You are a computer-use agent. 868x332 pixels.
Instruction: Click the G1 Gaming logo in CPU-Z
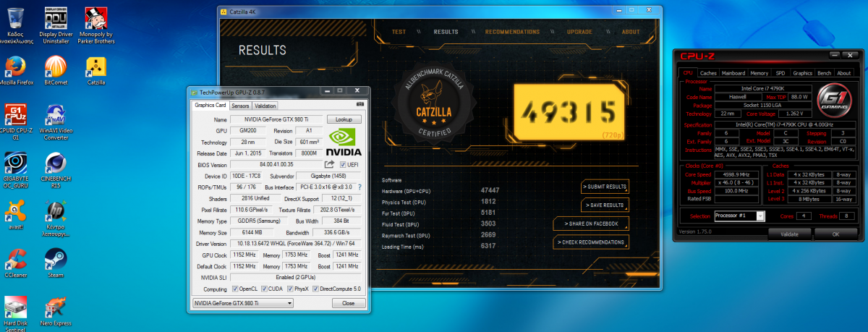tap(834, 102)
